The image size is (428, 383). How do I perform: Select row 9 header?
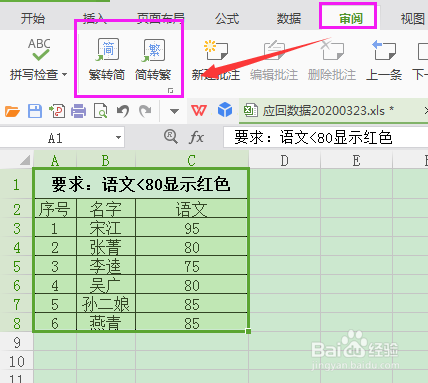[17, 342]
